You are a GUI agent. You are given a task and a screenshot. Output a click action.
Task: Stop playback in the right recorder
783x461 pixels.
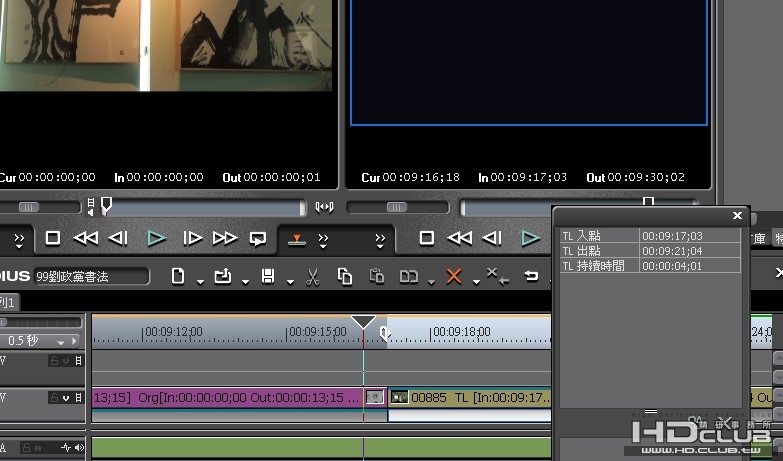426,238
